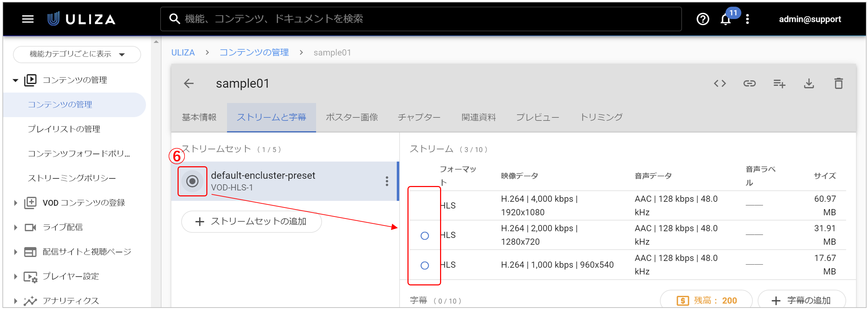
Task: Click the add to playlist icon
Action: coord(779,83)
